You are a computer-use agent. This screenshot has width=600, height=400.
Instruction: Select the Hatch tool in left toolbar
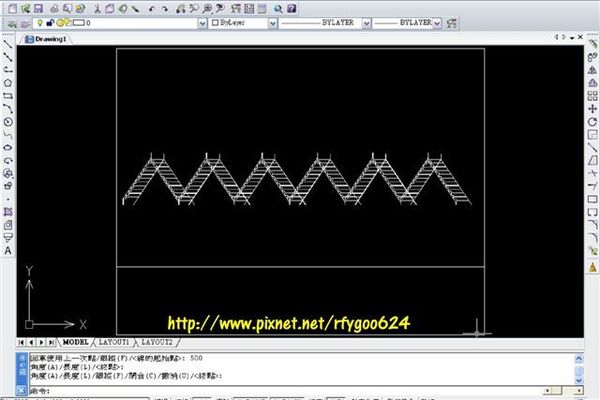pyautogui.click(x=8, y=212)
